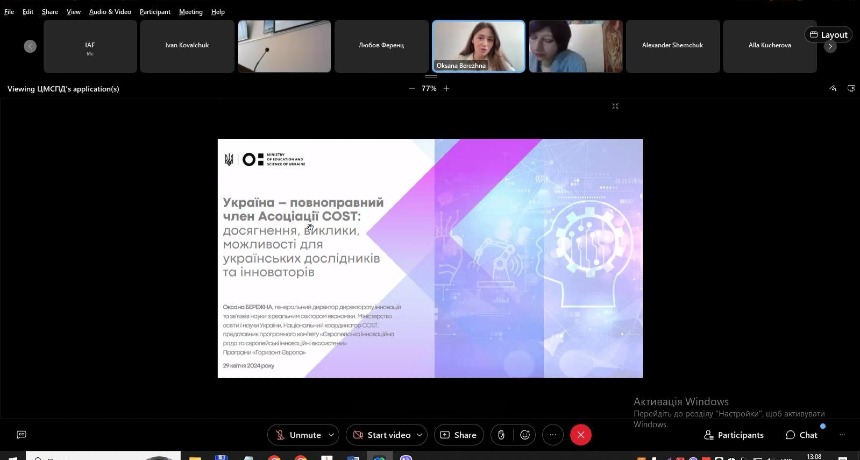
Task: Open the Participants panel
Action: click(x=734, y=435)
